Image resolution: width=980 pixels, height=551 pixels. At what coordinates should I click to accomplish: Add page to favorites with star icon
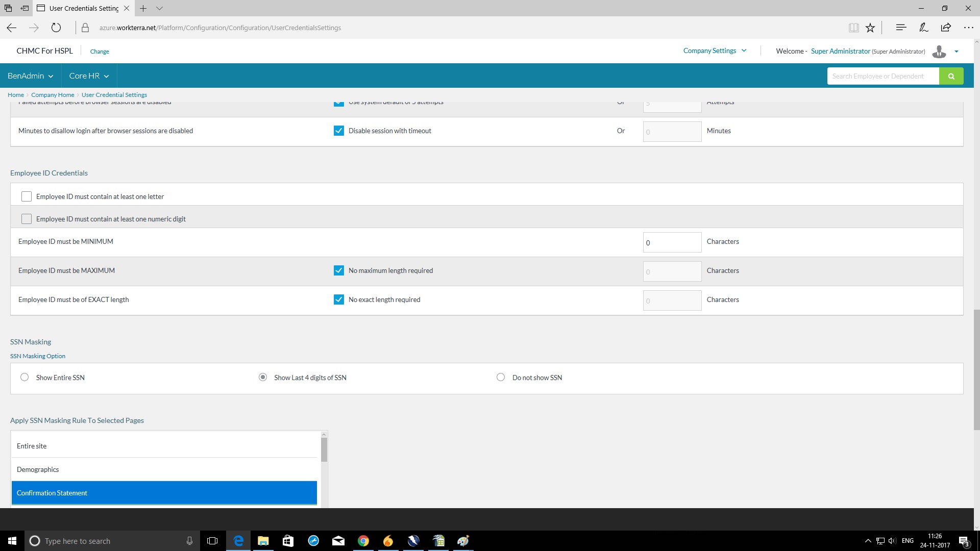pos(870,28)
